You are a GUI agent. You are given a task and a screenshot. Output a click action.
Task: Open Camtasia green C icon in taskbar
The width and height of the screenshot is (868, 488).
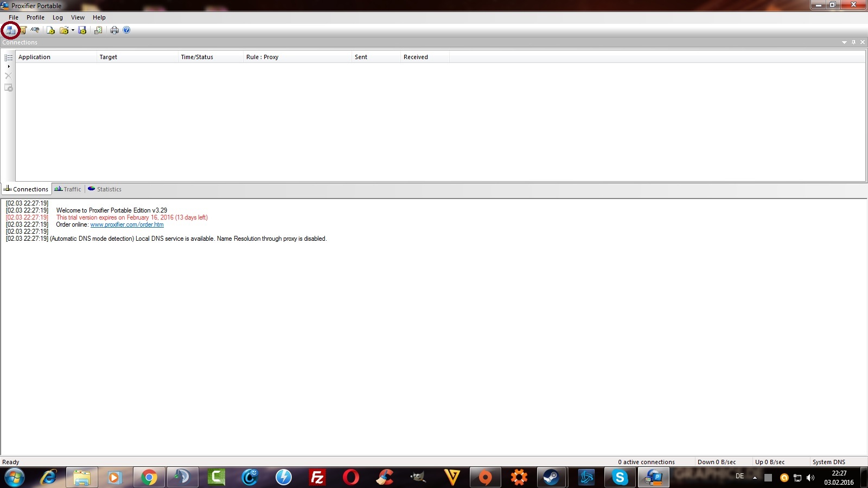click(216, 478)
